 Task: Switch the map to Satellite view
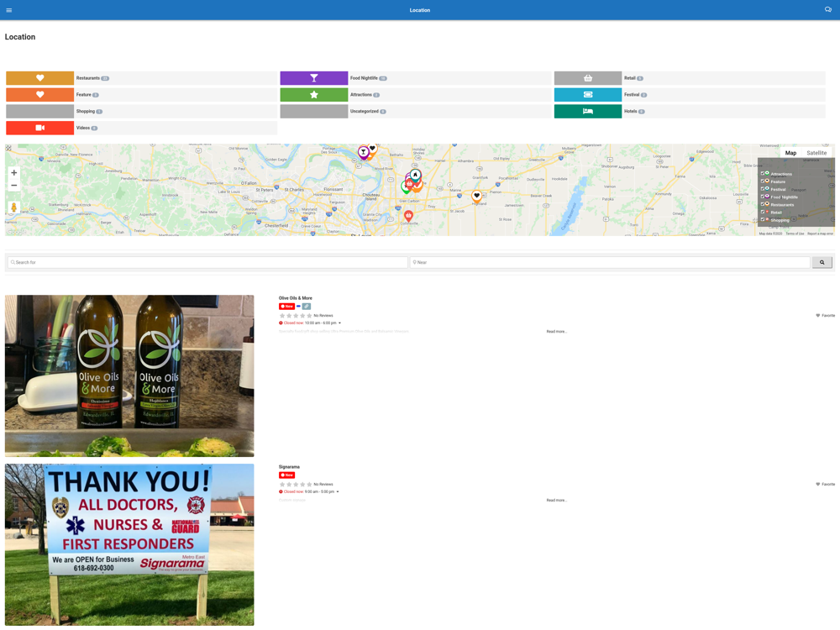coord(816,153)
